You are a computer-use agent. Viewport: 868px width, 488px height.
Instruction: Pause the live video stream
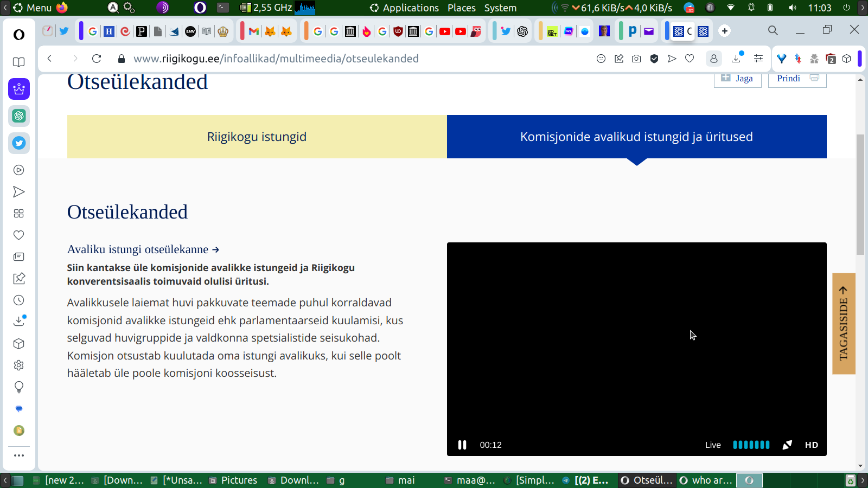click(x=462, y=445)
